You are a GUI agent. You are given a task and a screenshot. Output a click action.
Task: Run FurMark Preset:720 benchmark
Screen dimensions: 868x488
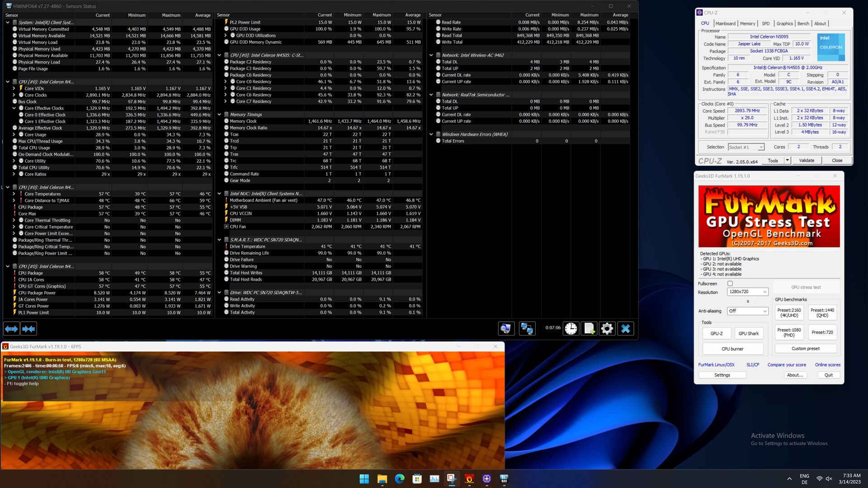pos(822,333)
